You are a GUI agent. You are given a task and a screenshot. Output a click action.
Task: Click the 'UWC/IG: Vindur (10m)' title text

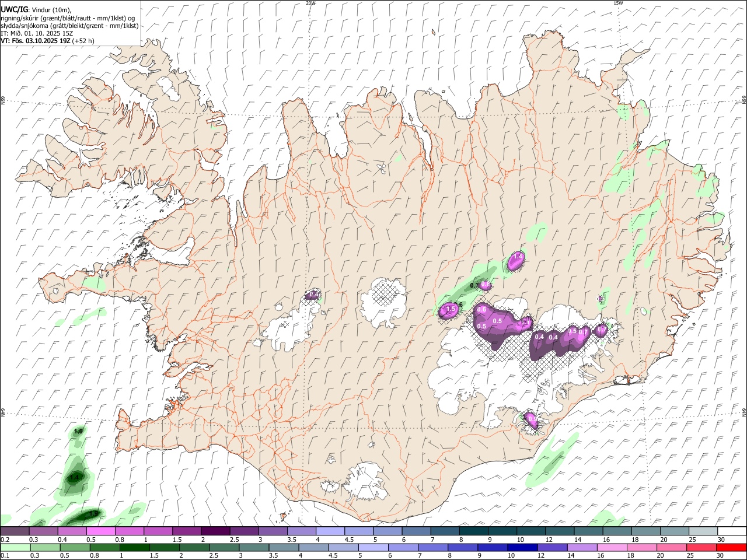(x=36, y=10)
